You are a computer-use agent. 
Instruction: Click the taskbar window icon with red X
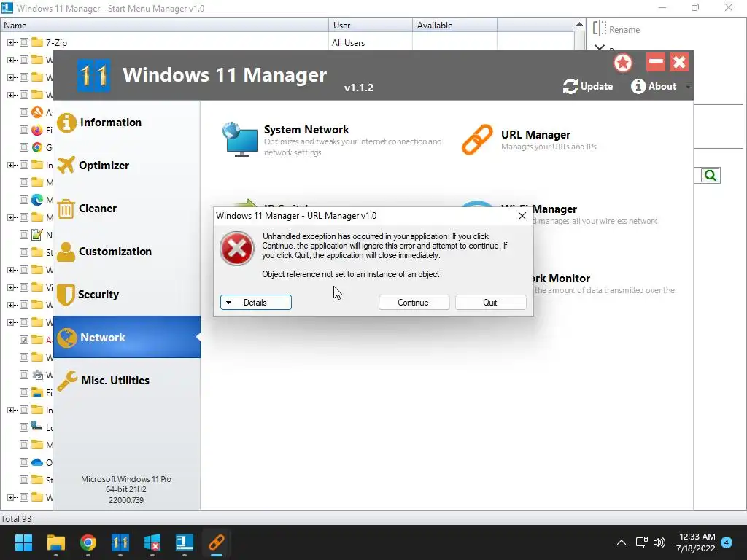click(152, 542)
